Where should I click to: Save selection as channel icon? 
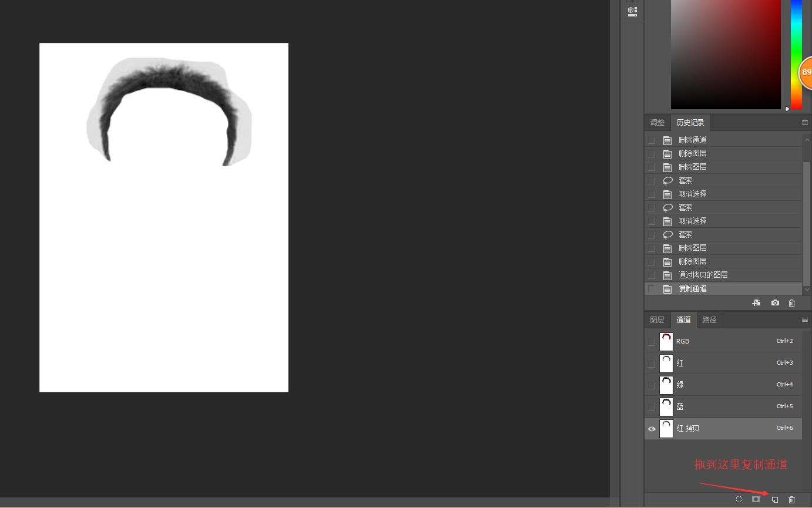pyautogui.click(x=756, y=500)
